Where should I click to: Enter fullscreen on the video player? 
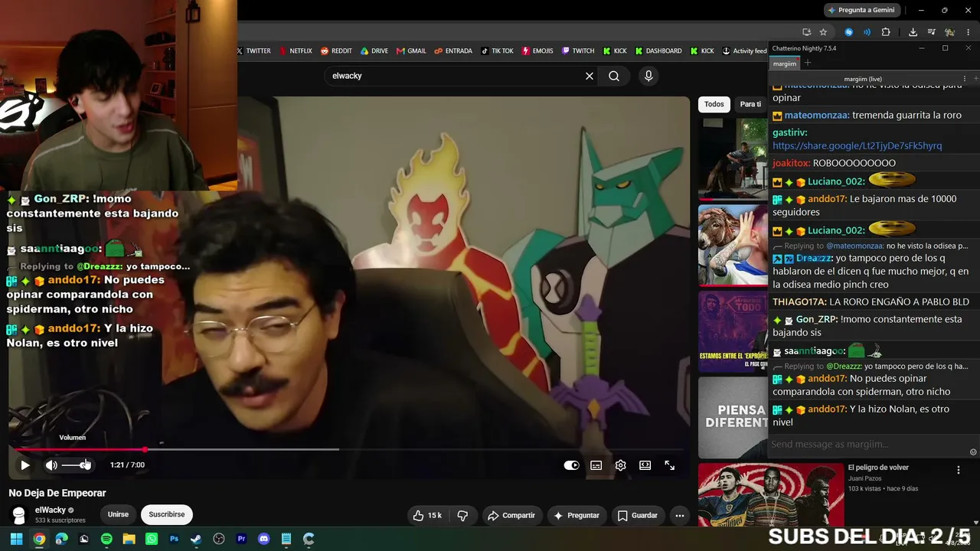coord(670,465)
